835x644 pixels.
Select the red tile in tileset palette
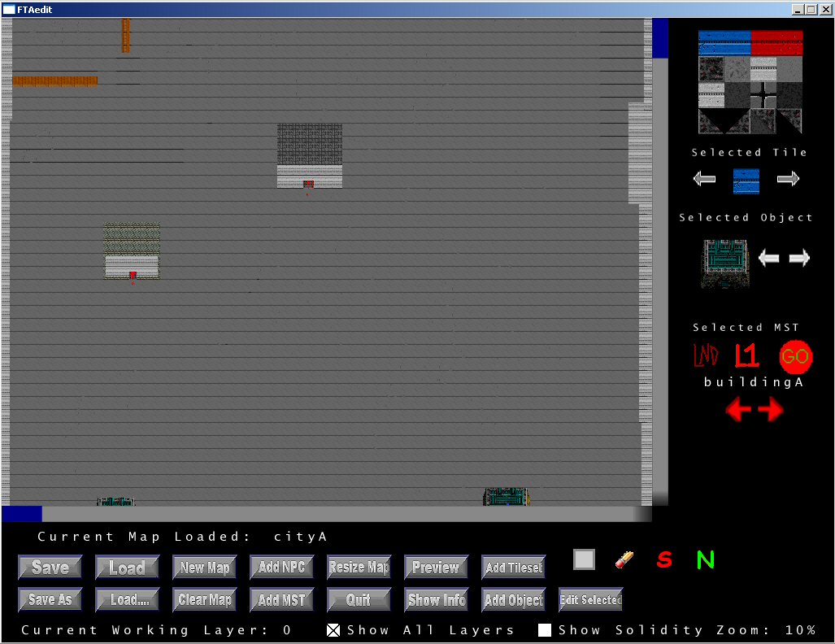tap(776, 42)
